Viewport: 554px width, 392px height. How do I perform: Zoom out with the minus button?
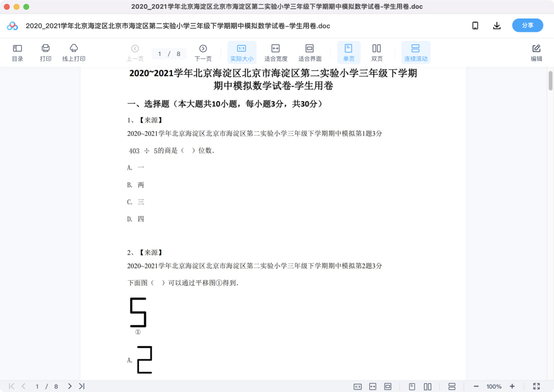click(476, 387)
